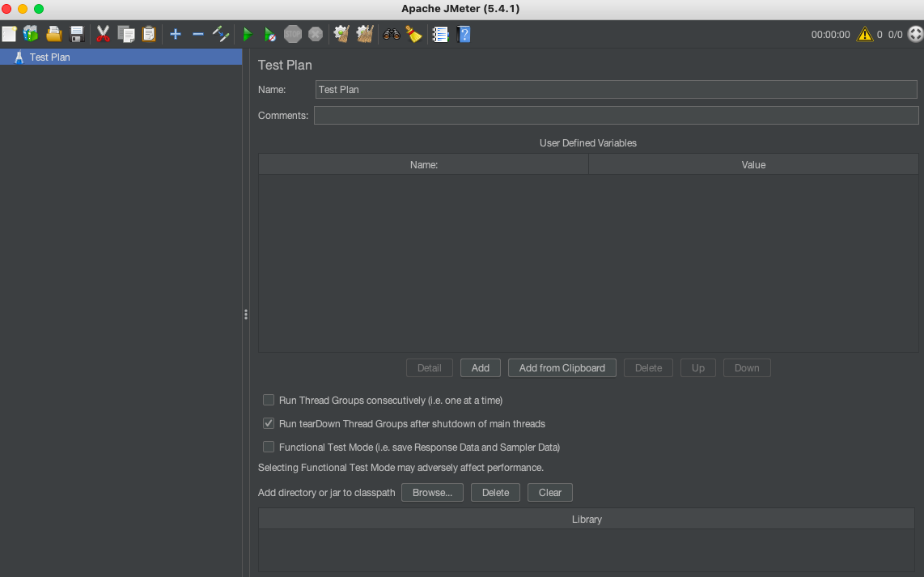Click Delete button beside Add from Clipboard

click(648, 367)
